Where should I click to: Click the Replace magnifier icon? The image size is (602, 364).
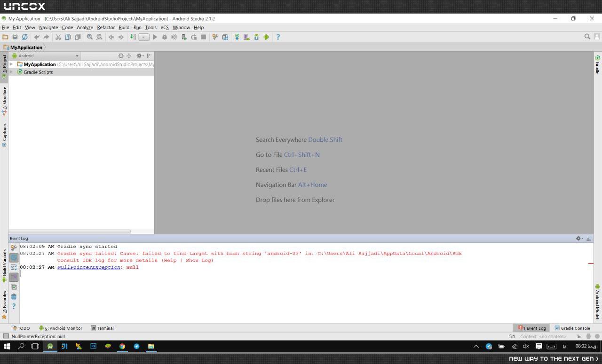pos(99,37)
